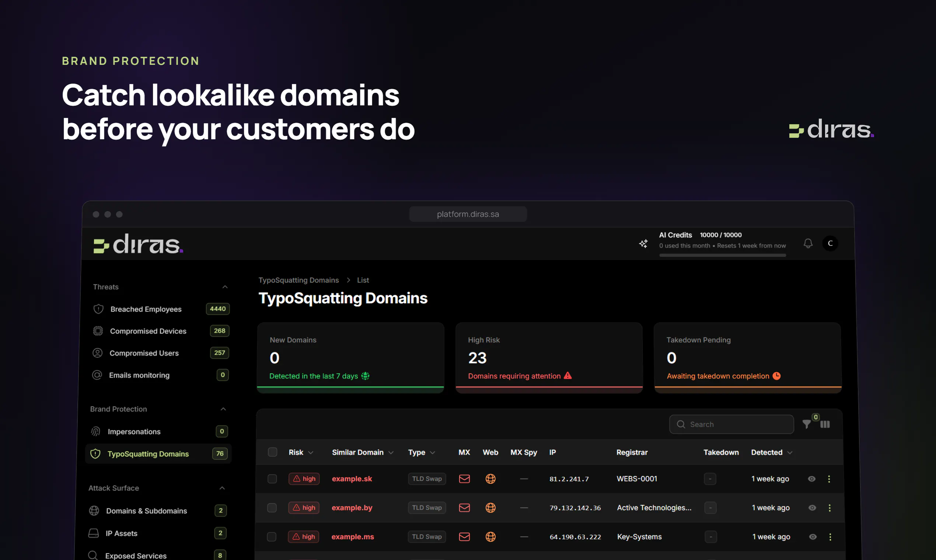Open the user avatar labeled C
Viewport: 936px width, 560px height.
[830, 244]
